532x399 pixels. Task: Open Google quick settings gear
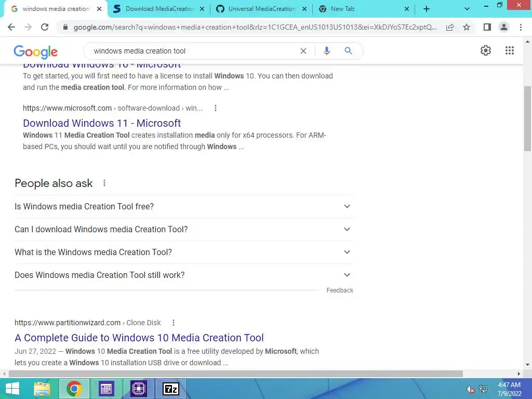[x=486, y=50]
